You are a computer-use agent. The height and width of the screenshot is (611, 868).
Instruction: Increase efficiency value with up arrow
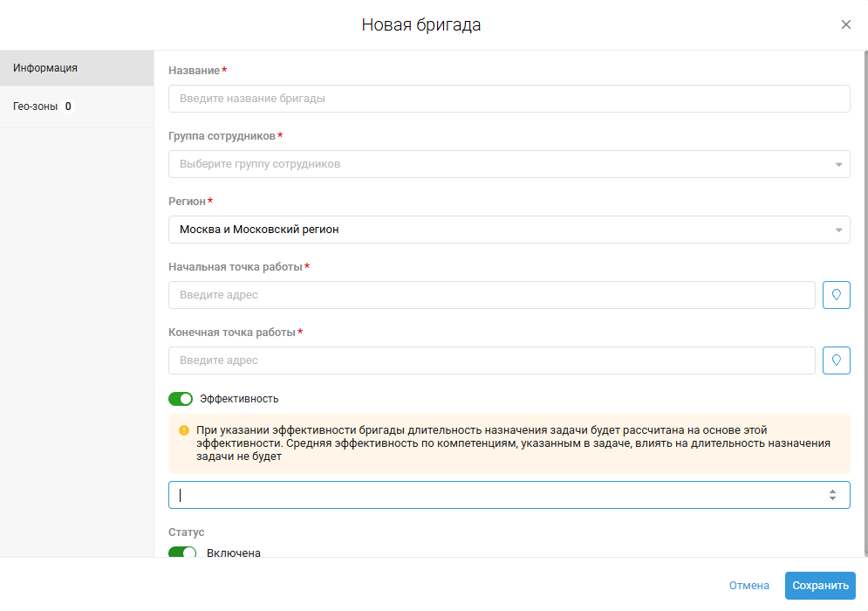coord(832,491)
